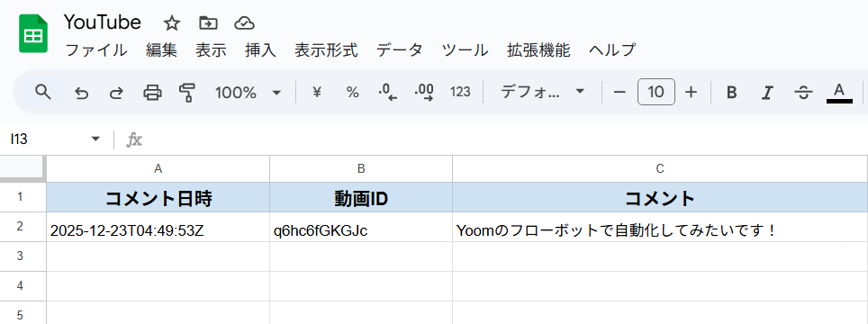Select the paint format roller tool
The image size is (868, 324).
point(187,93)
